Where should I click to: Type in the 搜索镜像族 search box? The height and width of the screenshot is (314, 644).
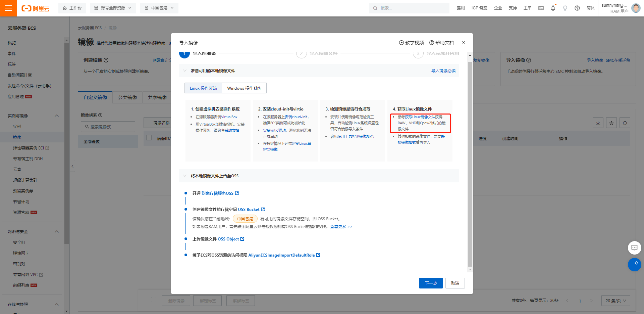click(108, 127)
